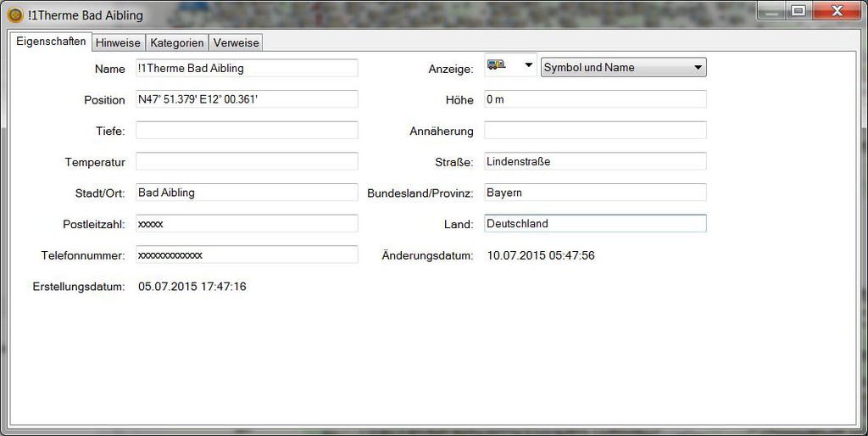Click into the empty Tiefe field

(246, 131)
